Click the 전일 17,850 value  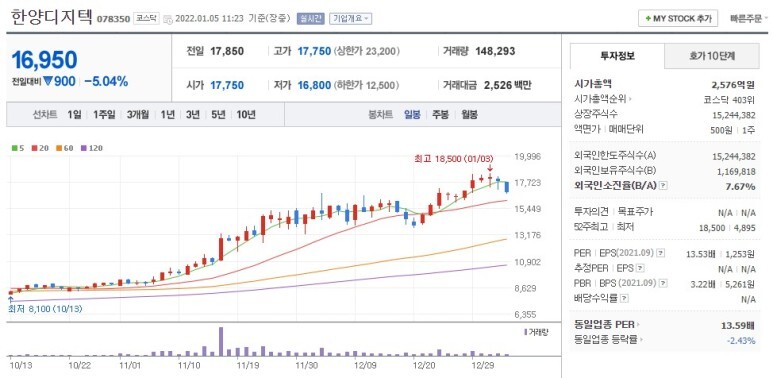click(x=227, y=51)
